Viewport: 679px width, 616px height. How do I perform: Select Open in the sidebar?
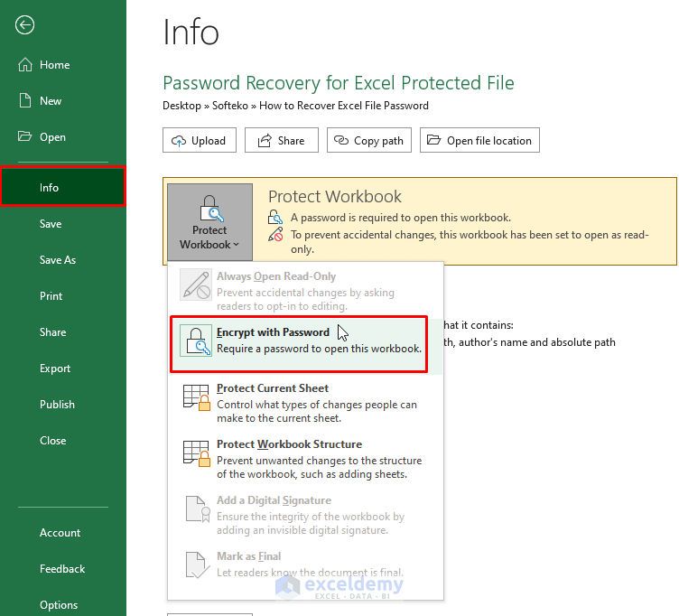[63, 137]
